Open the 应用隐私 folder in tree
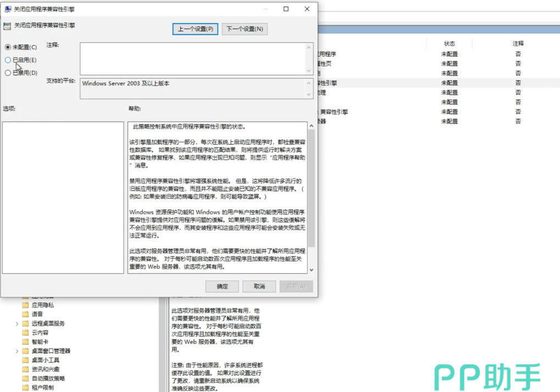Image resolution: width=560 pixels, height=392 pixels. click(42, 305)
